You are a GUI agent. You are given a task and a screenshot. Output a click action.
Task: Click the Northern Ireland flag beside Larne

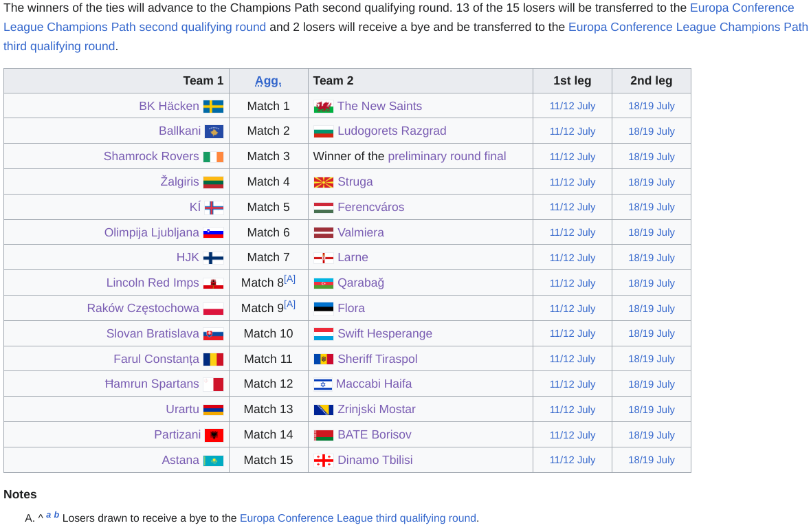click(324, 258)
